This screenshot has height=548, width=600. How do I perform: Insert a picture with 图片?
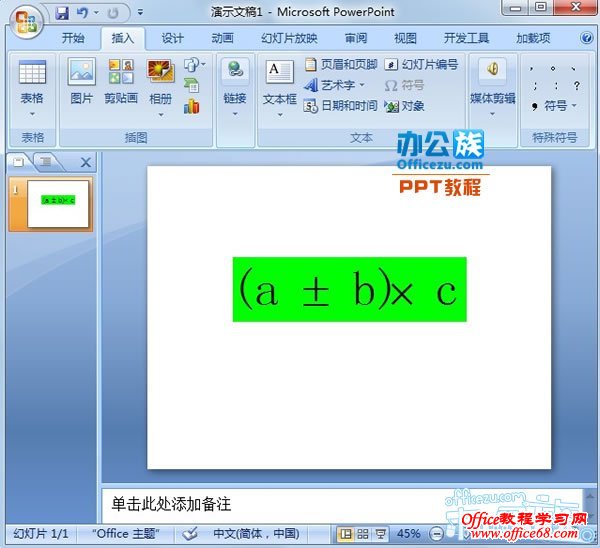point(82,81)
